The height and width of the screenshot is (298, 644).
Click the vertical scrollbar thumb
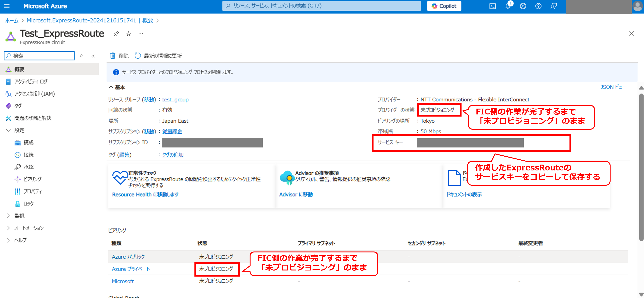coord(641,167)
